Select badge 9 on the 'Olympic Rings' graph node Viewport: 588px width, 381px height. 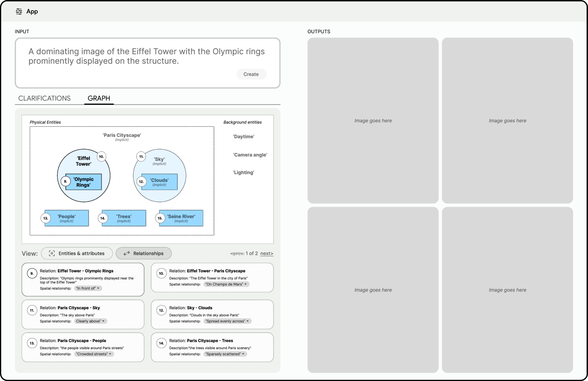pyautogui.click(x=66, y=181)
